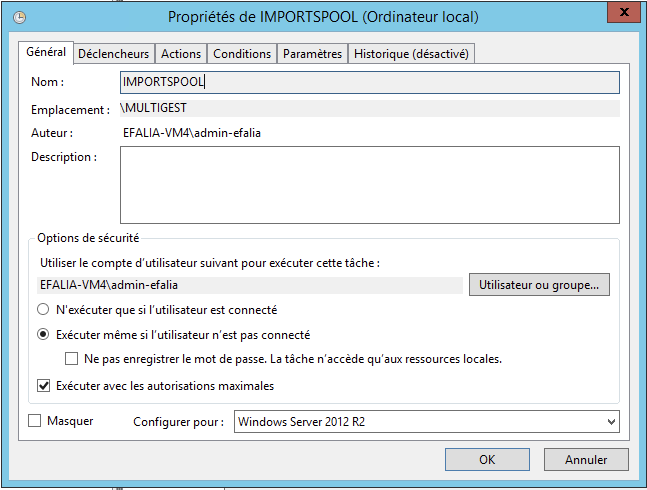The height and width of the screenshot is (490, 647).
Task: Click inside the Description text area
Action: pos(369,184)
